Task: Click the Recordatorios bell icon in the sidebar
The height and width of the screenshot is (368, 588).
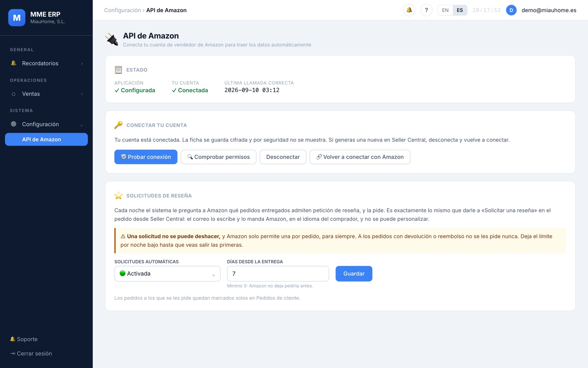Action: (14, 63)
